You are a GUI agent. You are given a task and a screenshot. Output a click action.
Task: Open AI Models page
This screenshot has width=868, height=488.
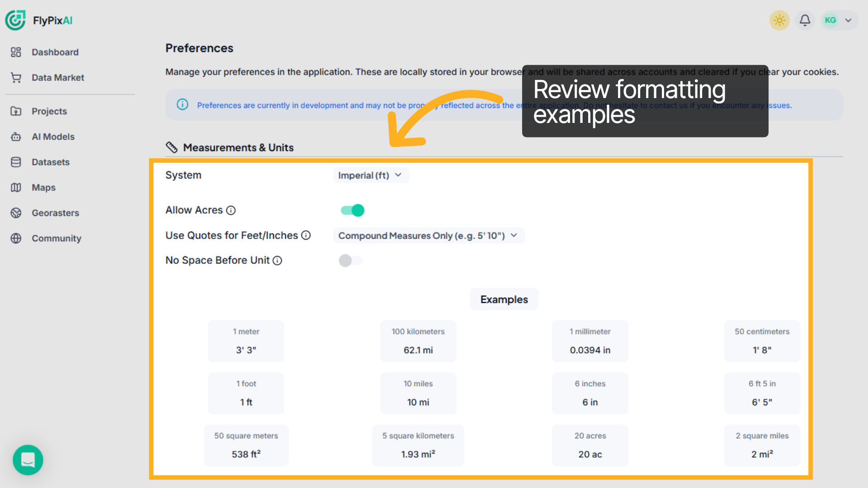pyautogui.click(x=53, y=136)
